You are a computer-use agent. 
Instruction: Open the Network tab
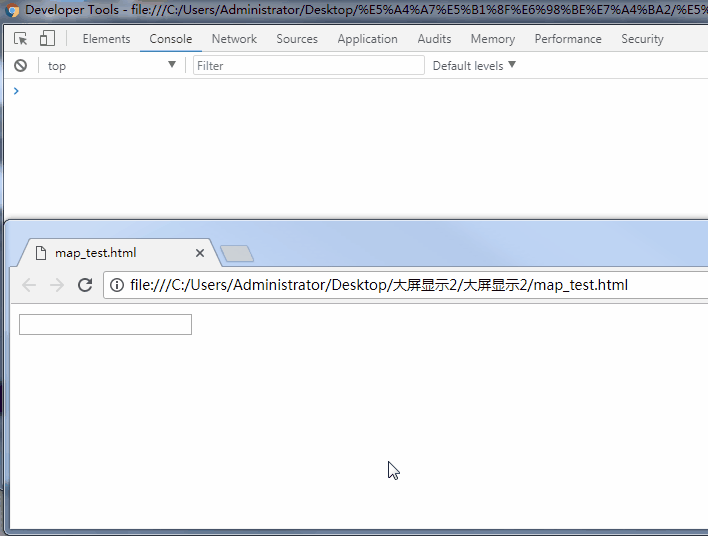(x=234, y=39)
